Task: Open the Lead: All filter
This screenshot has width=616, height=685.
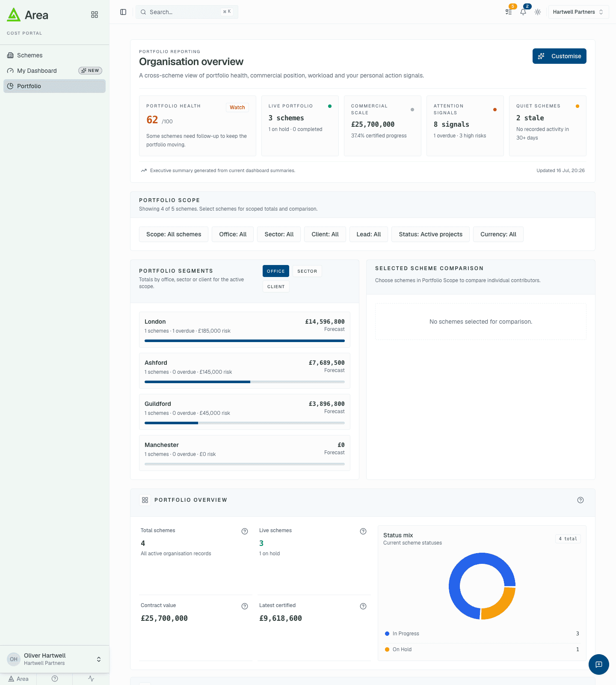Action: 369,234
